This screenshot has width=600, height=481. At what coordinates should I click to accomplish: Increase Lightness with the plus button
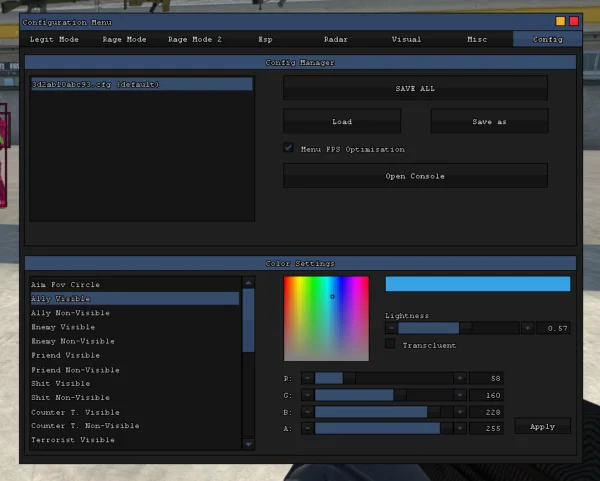pos(527,328)
